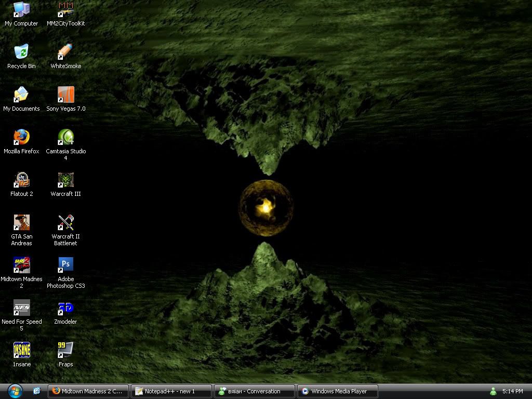The image size is (532, 399).
Task: Open the Recycle Bin
Action: pyautogui.click(x=21, y=52)
